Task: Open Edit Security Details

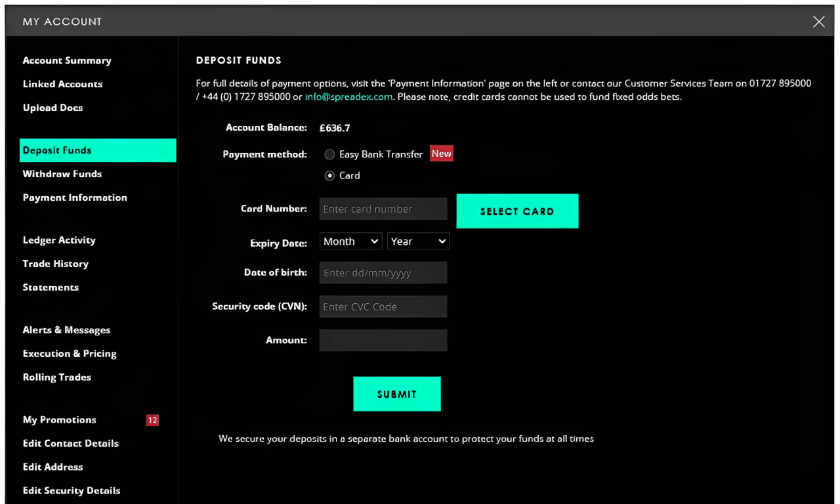Action: click(x=72, y=490)
